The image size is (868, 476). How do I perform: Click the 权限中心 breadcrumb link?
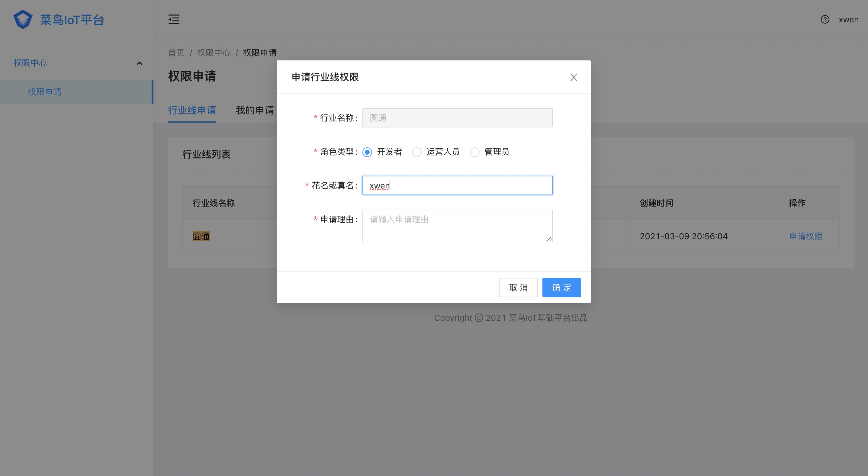pyautogui.click(x=214, y=53)
